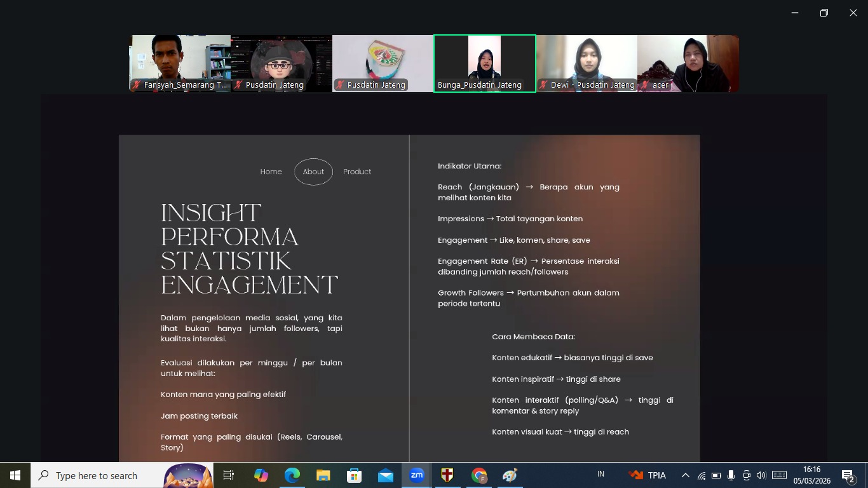Screen dimensions: 868x488
Task: Open the notification center icon
Action: click(847, 475)
